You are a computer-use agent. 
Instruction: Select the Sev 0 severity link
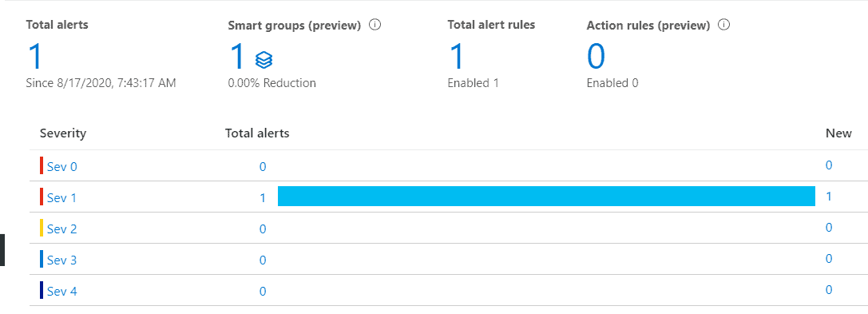coord(62,166)
